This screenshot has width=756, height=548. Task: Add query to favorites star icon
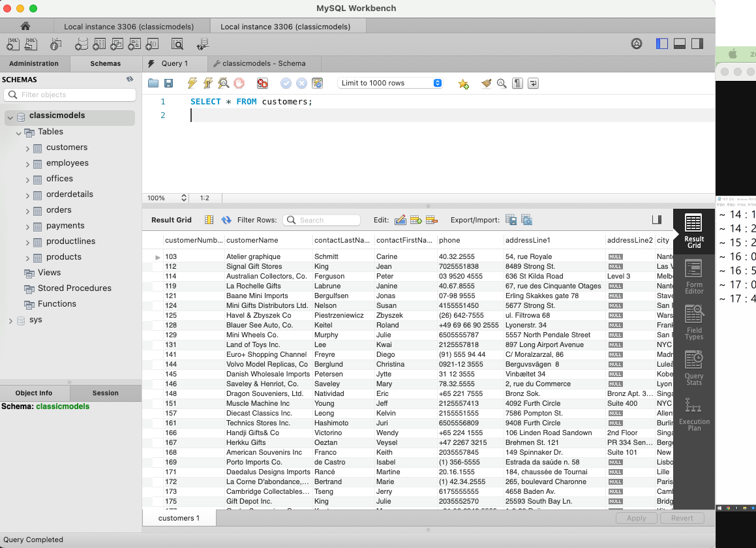tap(463, 84)
